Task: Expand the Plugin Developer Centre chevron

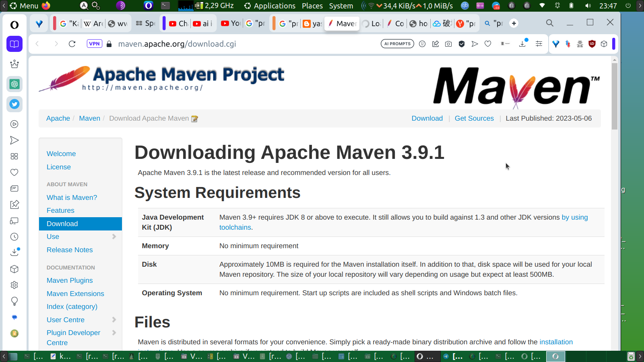Action: pyautogui.click(x=114, y=333)
